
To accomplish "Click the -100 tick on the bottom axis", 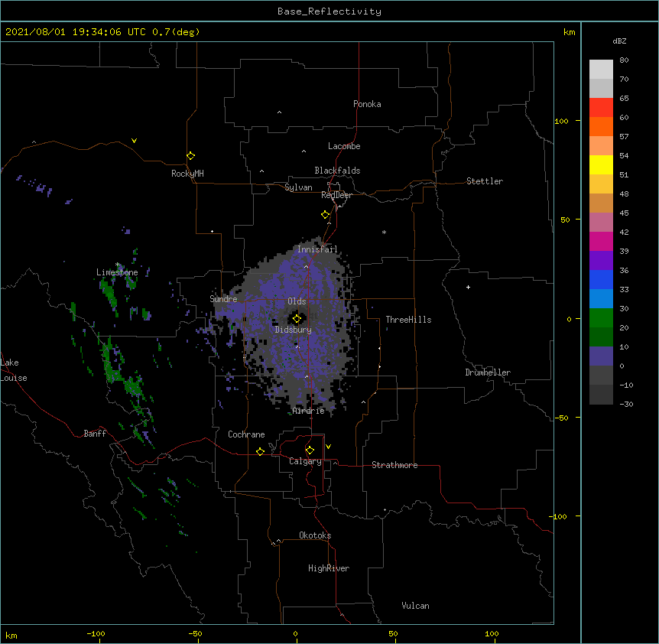I will pos(96,633).
